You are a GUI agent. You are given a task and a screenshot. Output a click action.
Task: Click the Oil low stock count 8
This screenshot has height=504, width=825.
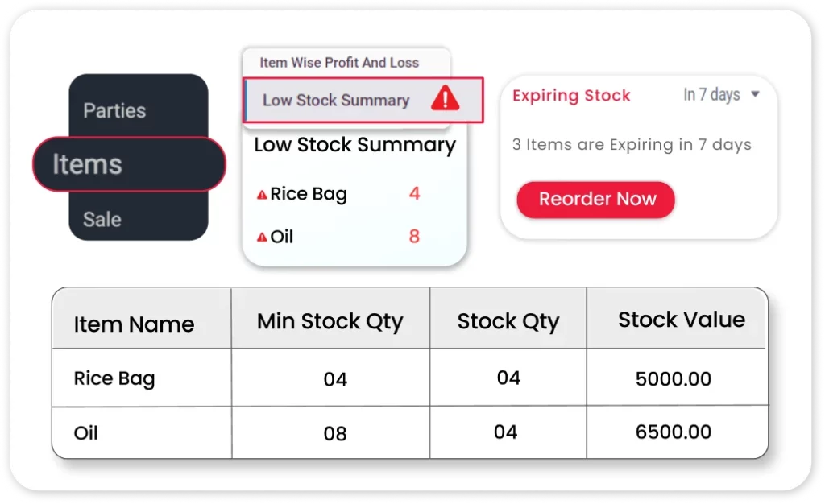(x=414, y=237)
